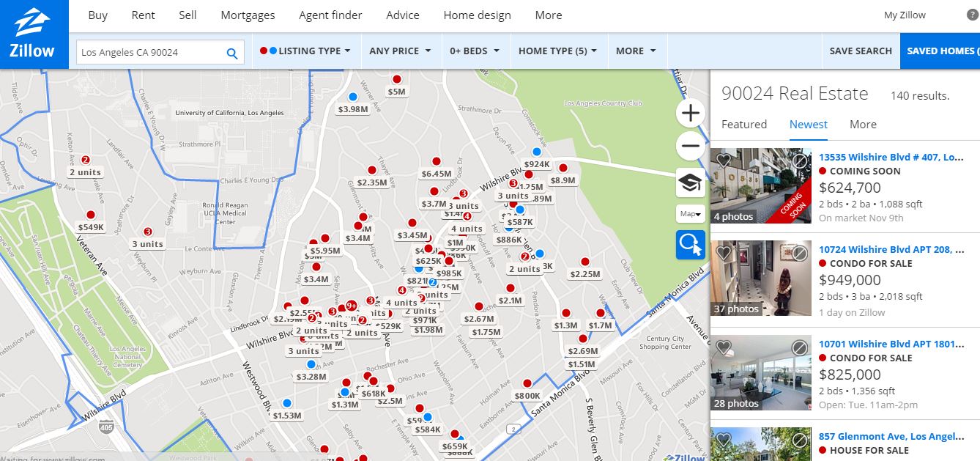Favorite the 10701 Wilshire Blvd listing heart
This screenshot has width=980, height=461.
[x=724, y=347]
